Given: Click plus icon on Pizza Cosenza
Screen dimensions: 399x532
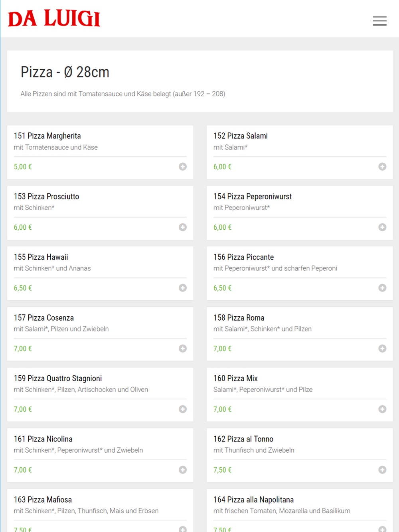Looking at the screenshot, I should (183, 349).
